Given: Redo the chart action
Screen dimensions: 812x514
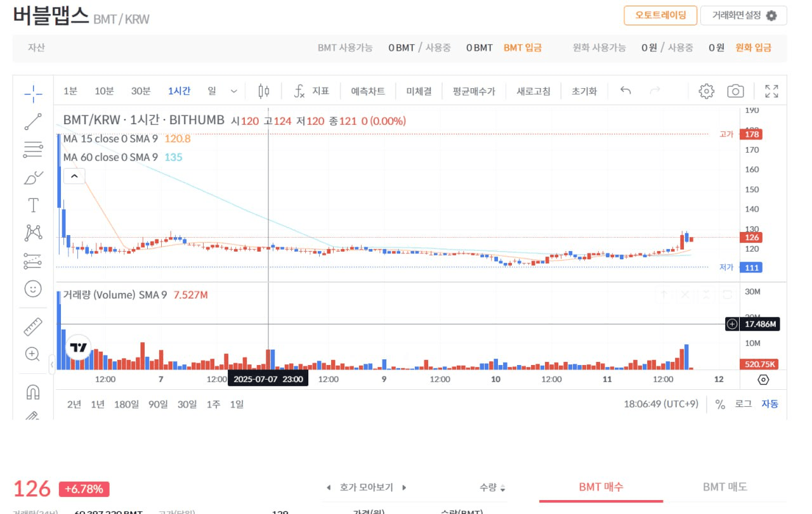Looking at the screenshot, I should pyautogui.click(x=655, y=91).
